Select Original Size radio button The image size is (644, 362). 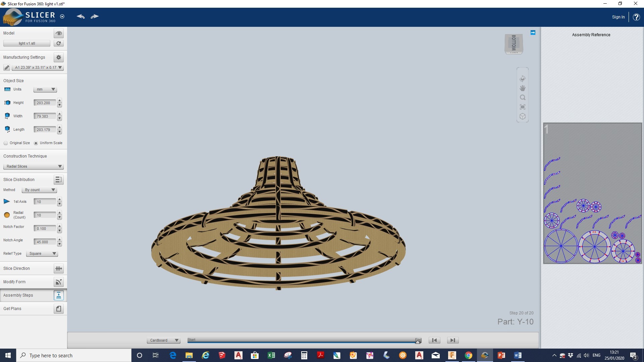pos(6,143)
